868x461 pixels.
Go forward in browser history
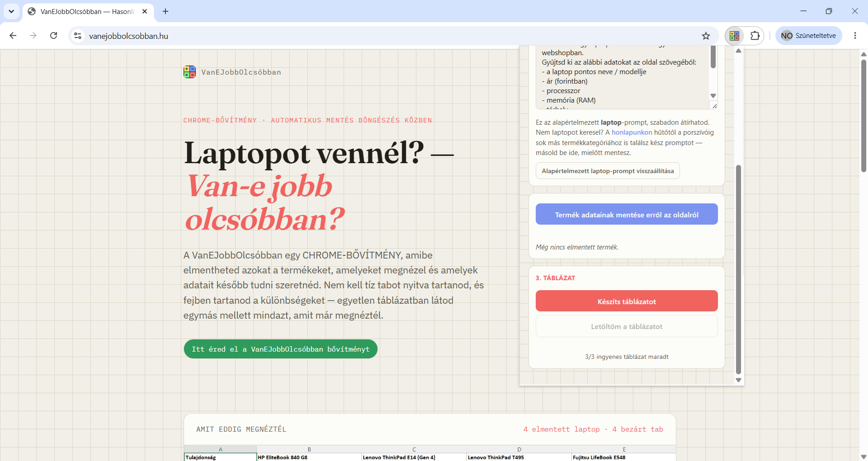point(33,36)
